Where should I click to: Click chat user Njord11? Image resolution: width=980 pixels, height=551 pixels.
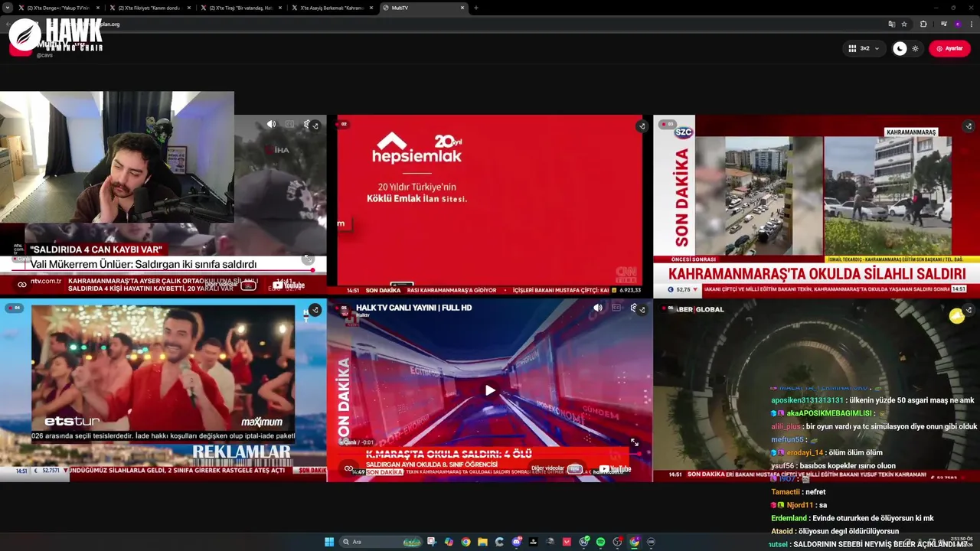click(799, 505)
